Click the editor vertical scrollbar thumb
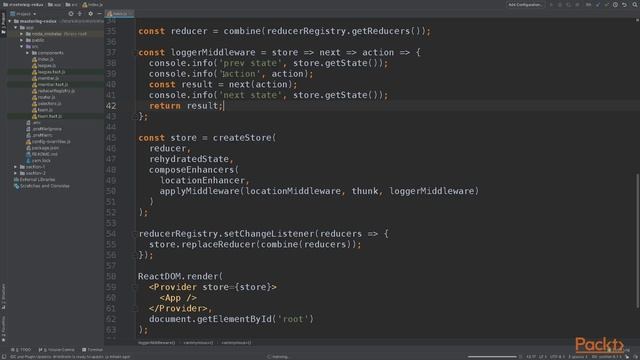This screenshot has height=360, width=640. point(637,241)
